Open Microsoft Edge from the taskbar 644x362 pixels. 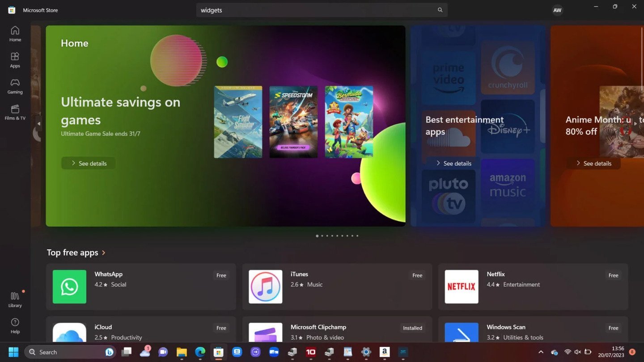(200, 352)
